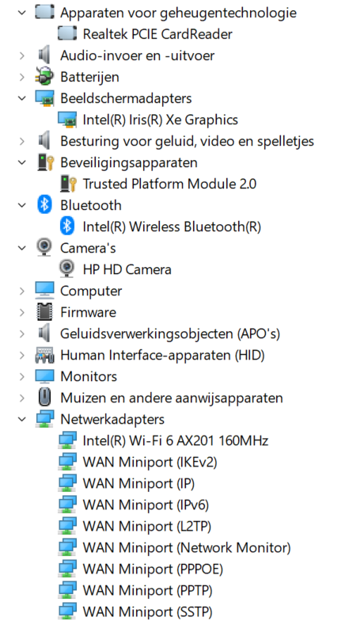Click the Muizen en andere aanwijsapparaten mouse icon
This screenshot has height=621, width=364.
pyautogui.click(x=44, y=398)
